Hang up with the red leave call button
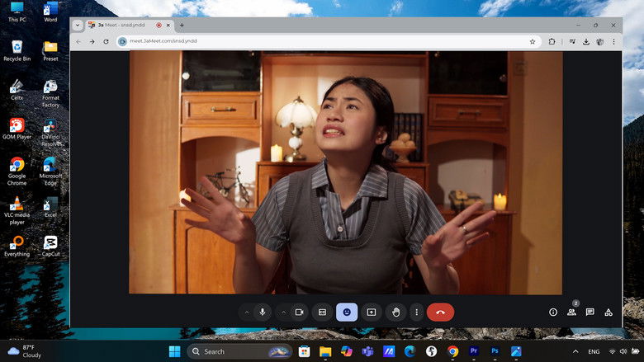 tap(440, 313)
